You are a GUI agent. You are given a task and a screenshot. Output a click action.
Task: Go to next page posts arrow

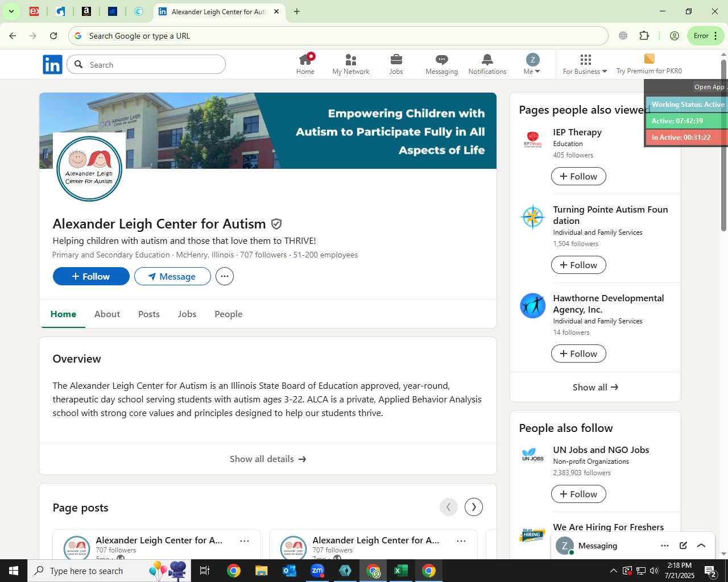[x=474, y=507]
